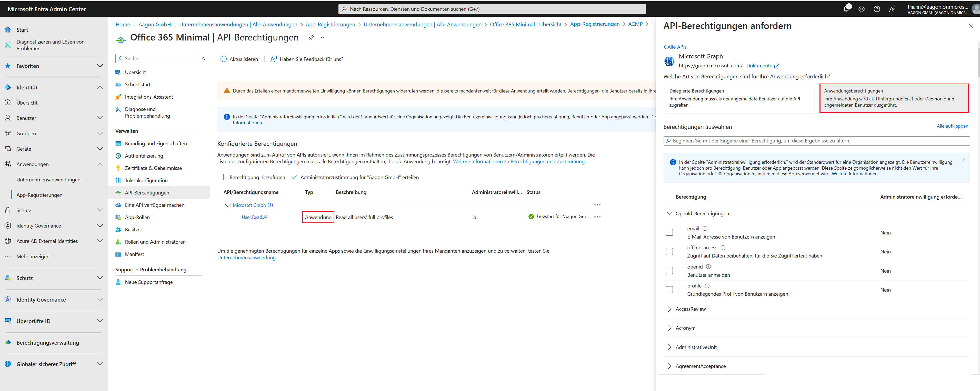Image resolution: width=980 pixels, height=391 pixels.
Task: Click the help question mark icon
Action: click(x=876, y=9)
